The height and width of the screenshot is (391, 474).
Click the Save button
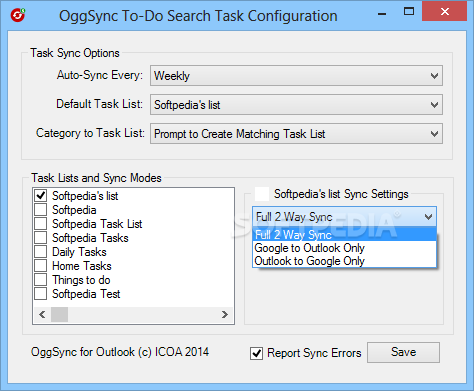403,352
